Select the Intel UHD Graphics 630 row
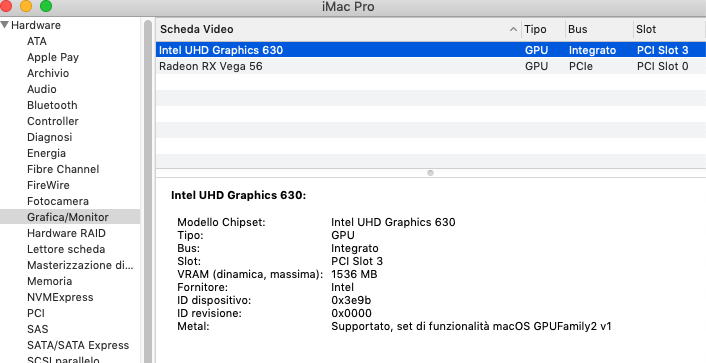The width and height of the screenshot is (706, 363). click(x=430, y=50)
